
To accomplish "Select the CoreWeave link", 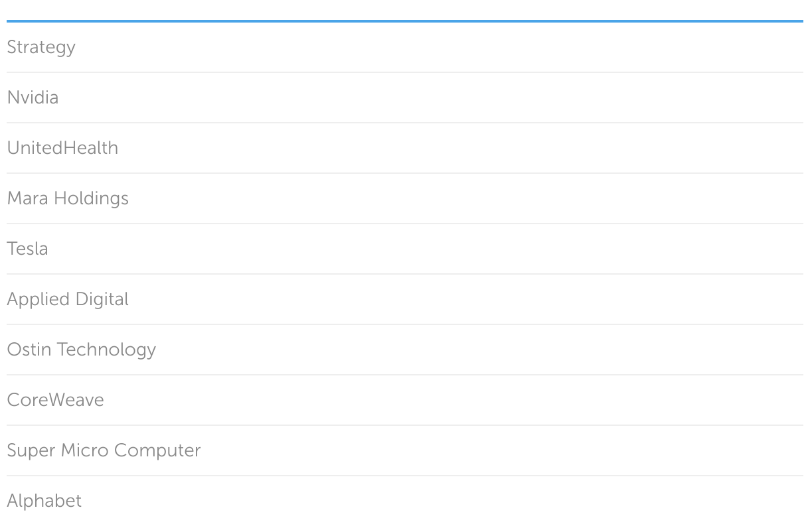I will [55, 400].
